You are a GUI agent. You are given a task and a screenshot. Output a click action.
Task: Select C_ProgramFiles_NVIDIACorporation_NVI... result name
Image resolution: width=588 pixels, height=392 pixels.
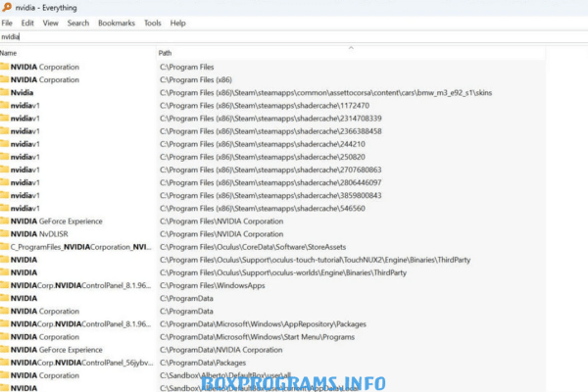(x=80, y=247)
